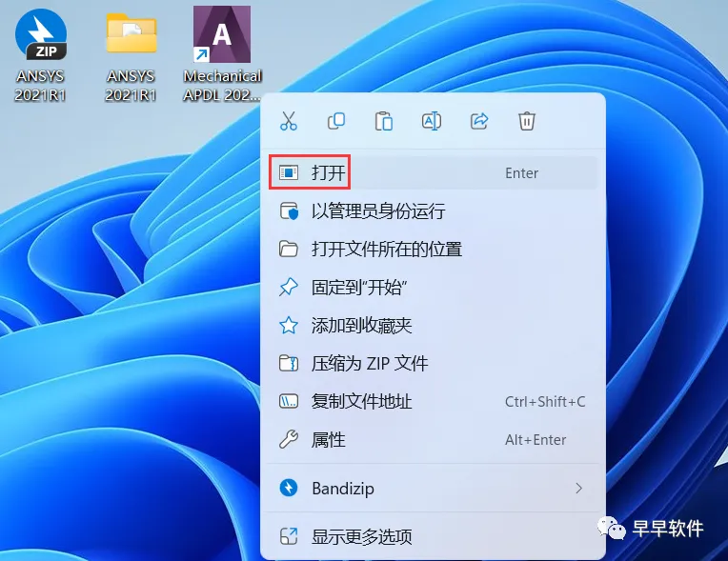Click the path icon beside 复制文件地址

click(289, 401)
